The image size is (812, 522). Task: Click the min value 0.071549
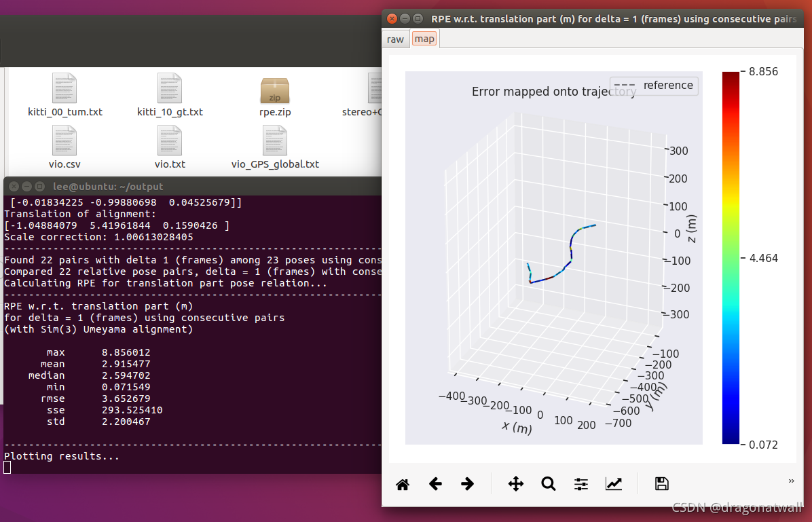[x=126, y=387]
